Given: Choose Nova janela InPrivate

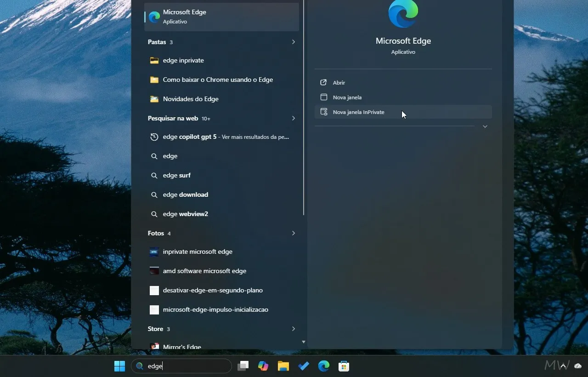Looking at the screenshot, I should tap(403, 112).
